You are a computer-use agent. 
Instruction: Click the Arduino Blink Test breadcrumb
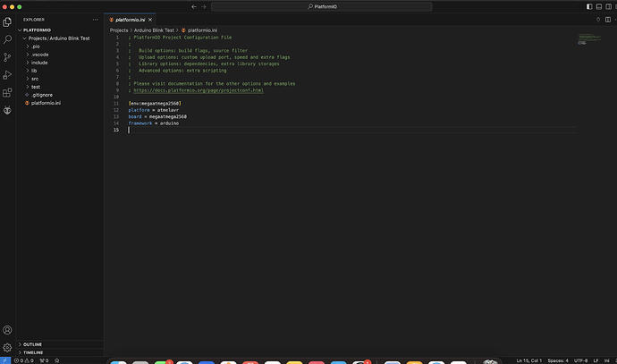pyautogui.click(x=154, y=30)
